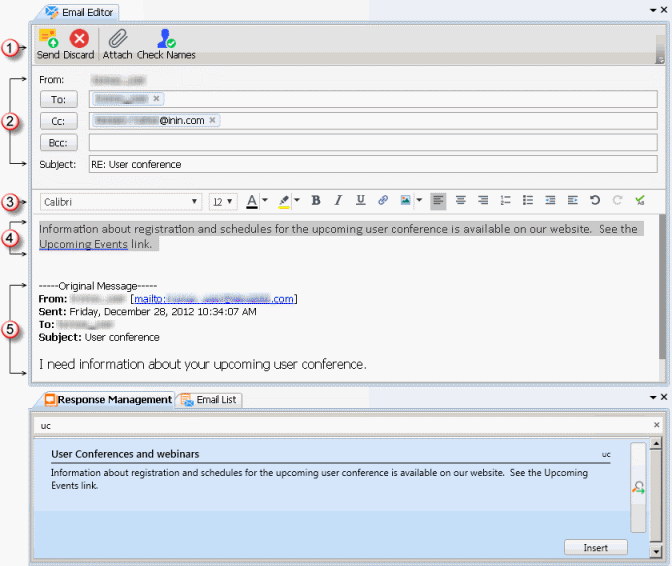Screen dimensions: 672x566
Task: Click the Send email icon
Action: point(48,39)
